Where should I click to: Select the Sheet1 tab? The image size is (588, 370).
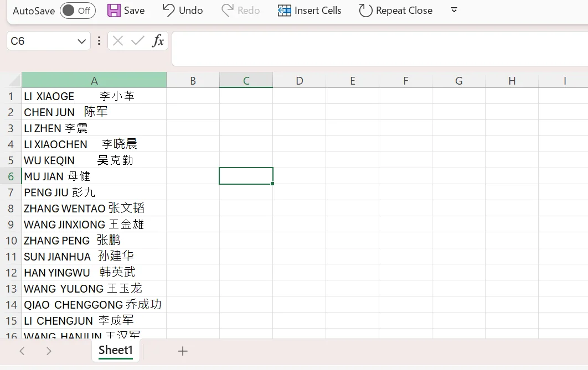coord(116,350)
